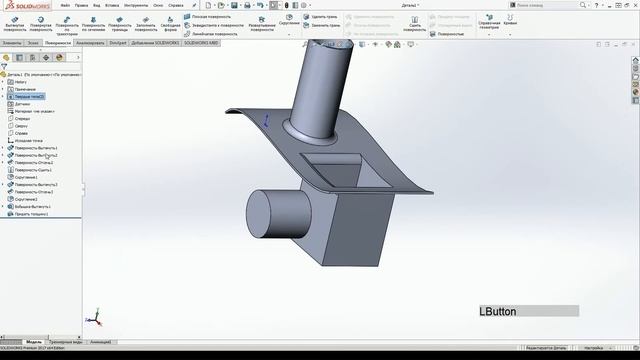Open the Вставка (Insert) menu
The width and height of the screenshot is (640, 360).
112,6
